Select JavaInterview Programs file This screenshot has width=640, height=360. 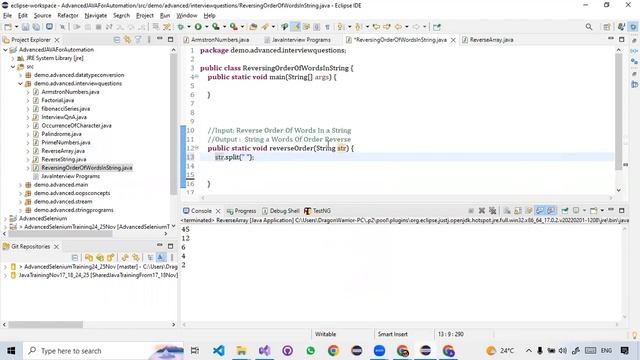click(x=70, y=176)
